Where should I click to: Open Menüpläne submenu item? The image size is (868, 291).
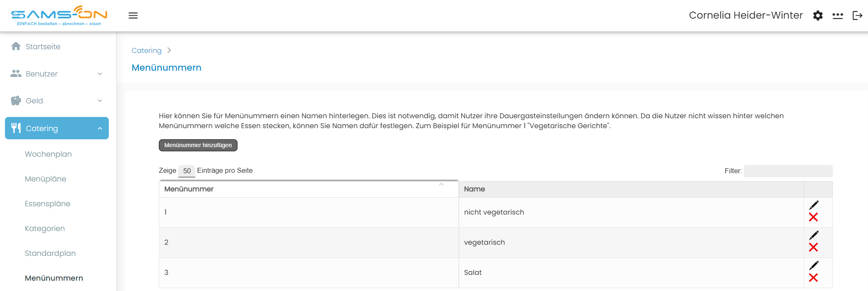[x=46, y=179]
